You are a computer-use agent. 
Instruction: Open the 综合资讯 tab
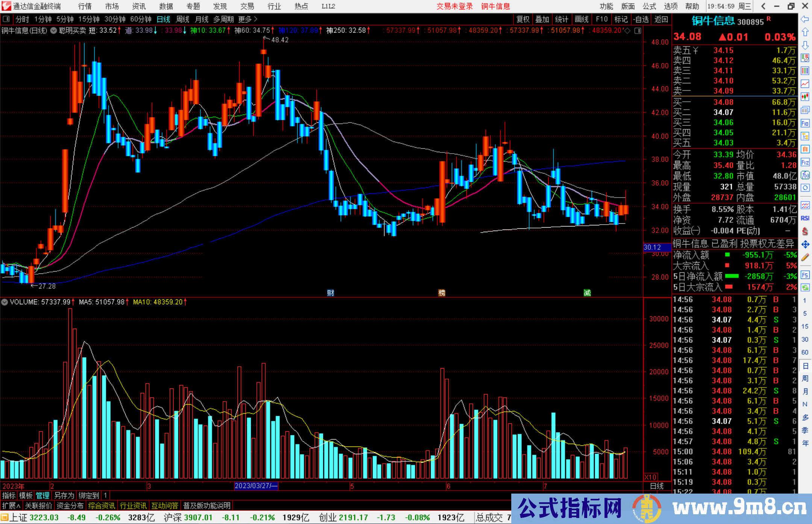(101, 506)
